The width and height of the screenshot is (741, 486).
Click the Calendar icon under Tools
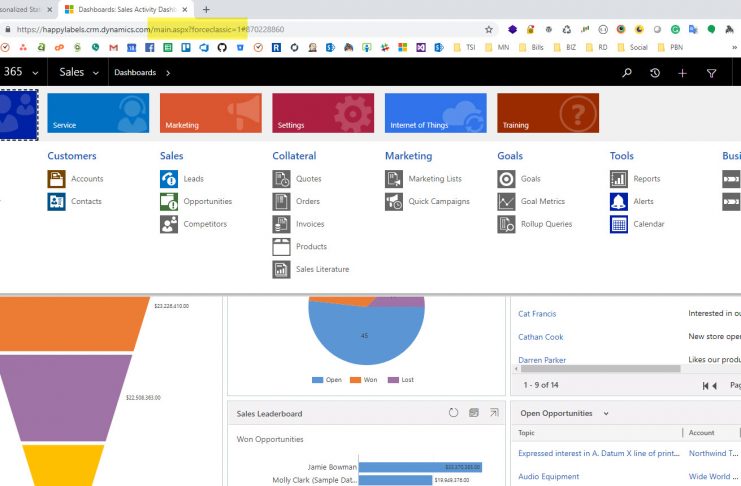pos(619,224)
